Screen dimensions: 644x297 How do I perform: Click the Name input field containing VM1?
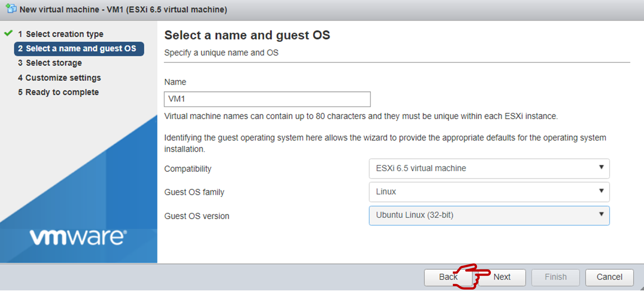[267, 99]
